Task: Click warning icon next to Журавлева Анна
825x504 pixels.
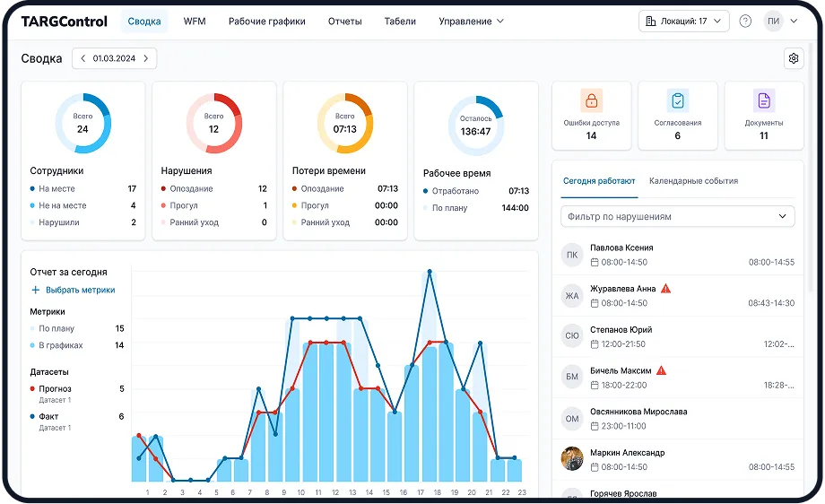Action: pos(665,289)
